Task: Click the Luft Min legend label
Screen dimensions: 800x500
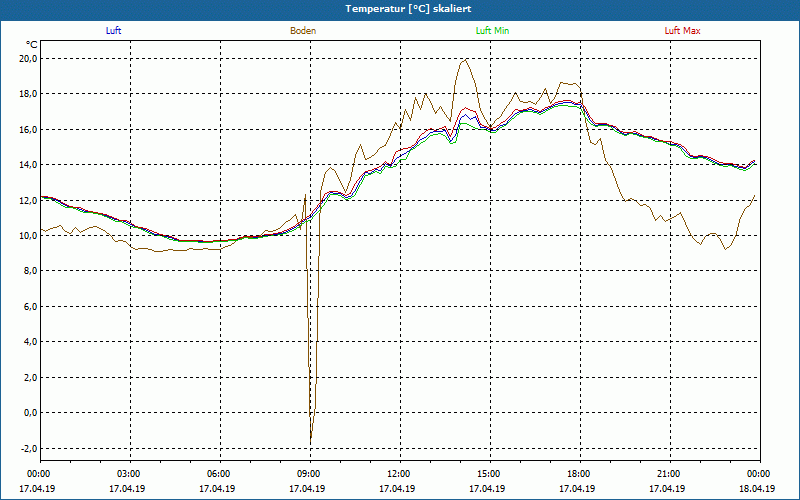Action: point(492,31)
